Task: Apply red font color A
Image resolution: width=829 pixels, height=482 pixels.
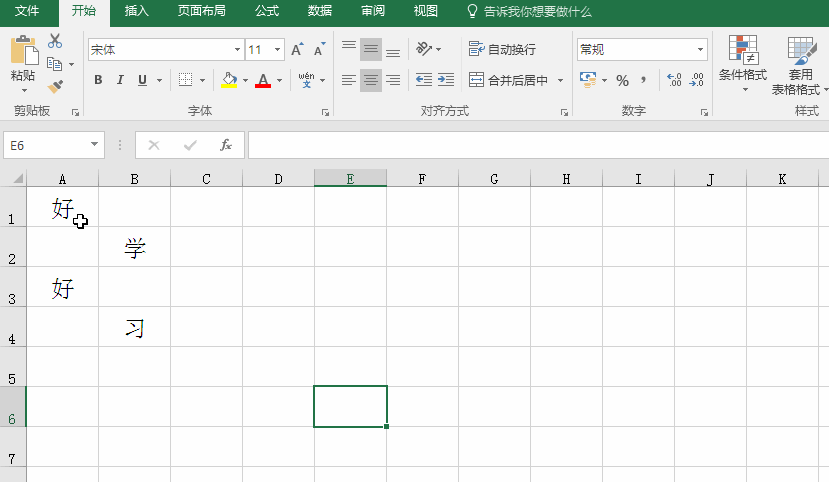Action: pos(263,80)
